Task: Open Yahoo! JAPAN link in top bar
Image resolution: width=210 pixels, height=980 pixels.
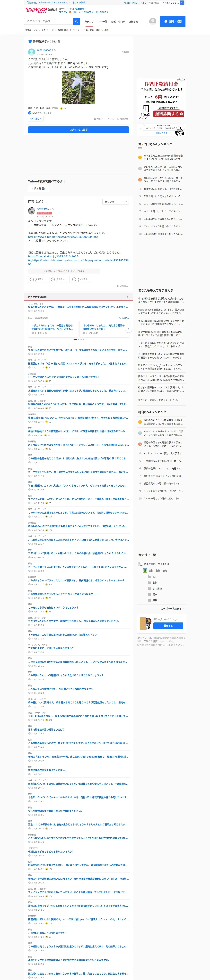Action: [131, 3]
